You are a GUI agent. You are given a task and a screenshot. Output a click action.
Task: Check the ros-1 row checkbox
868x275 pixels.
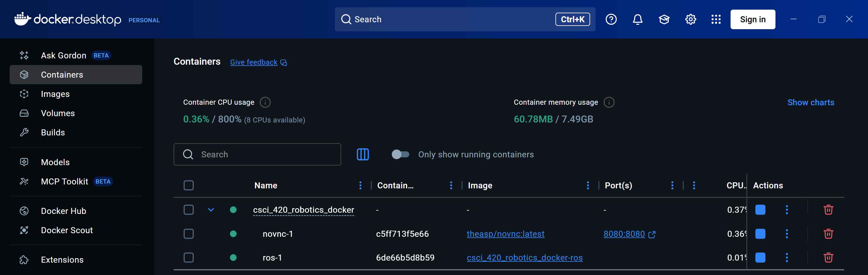pyautogui.click(x=188, y=258)
